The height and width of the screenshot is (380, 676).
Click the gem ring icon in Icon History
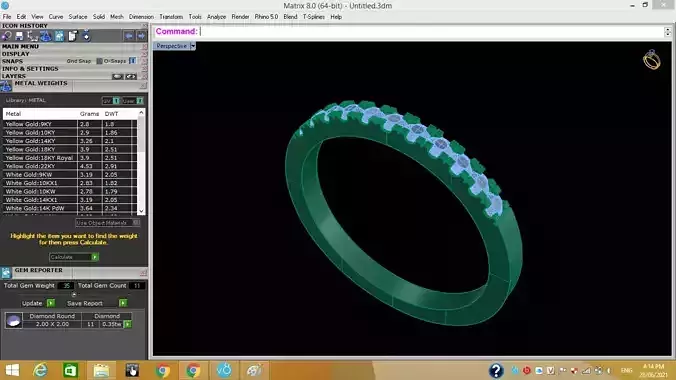point(6,36)
